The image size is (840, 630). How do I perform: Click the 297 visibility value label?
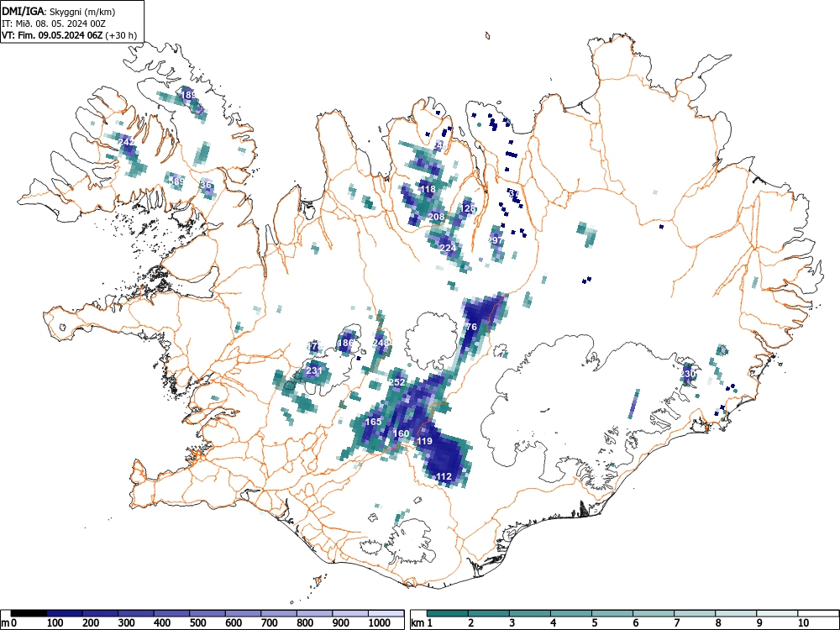click(496, 240)
